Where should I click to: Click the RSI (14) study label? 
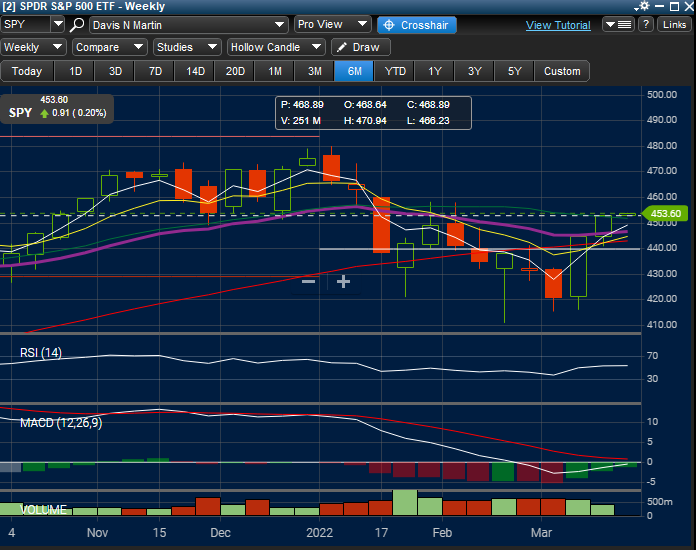point(41,352)
